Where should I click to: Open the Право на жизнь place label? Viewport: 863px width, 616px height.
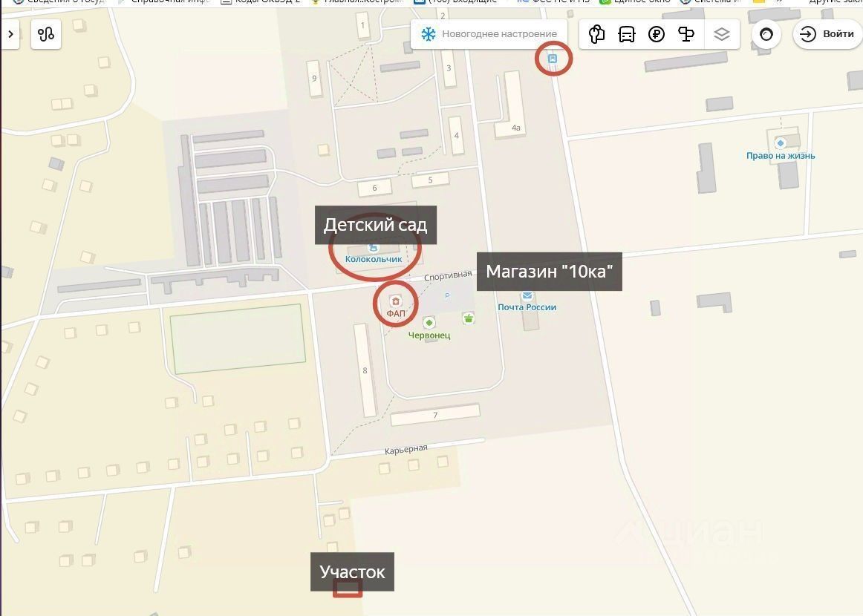click(x=781, y=156)
